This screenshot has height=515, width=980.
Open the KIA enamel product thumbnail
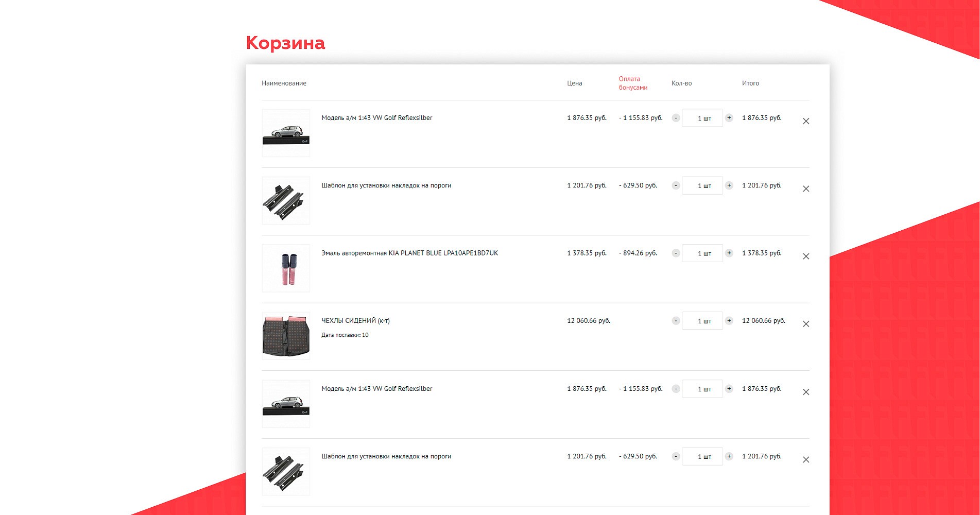point(286,268)
